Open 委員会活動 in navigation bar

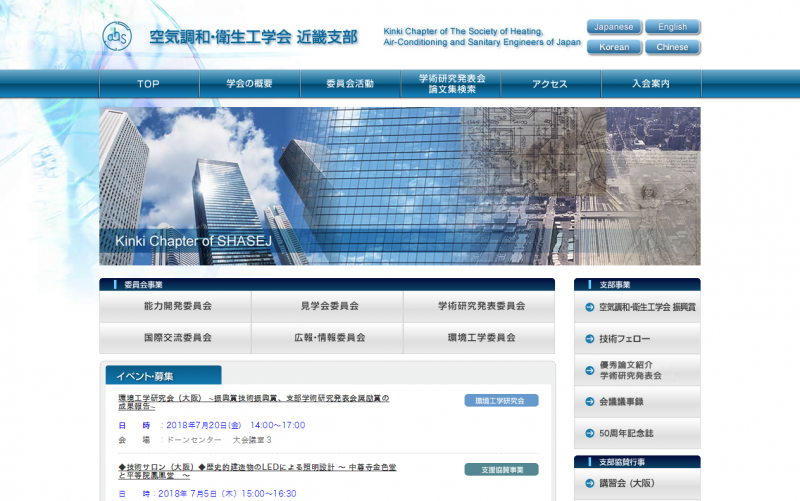350,84
